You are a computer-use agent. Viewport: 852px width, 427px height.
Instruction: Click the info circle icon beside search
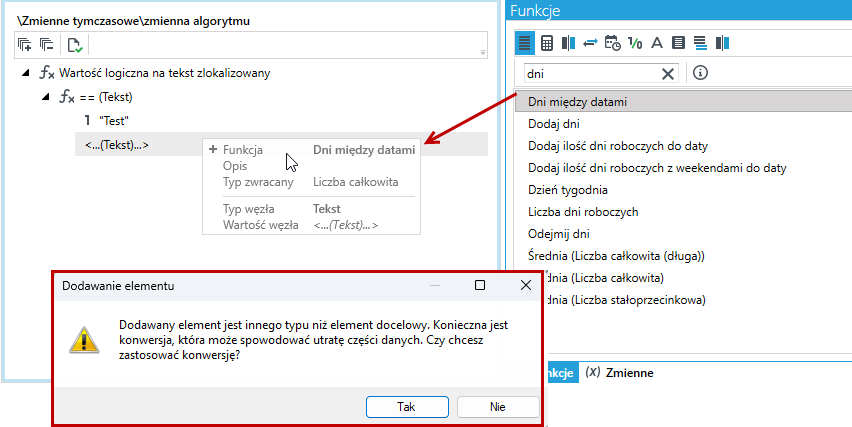[700, 73]
